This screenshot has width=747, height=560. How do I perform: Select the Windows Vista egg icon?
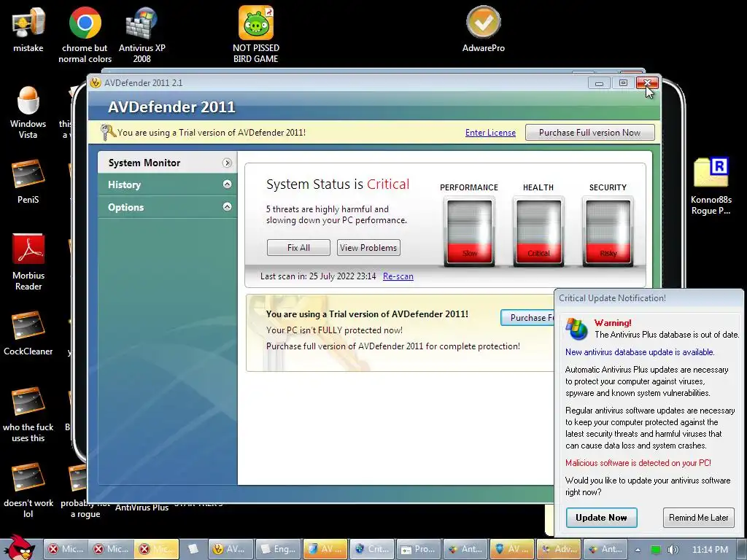tap(28, 112)
